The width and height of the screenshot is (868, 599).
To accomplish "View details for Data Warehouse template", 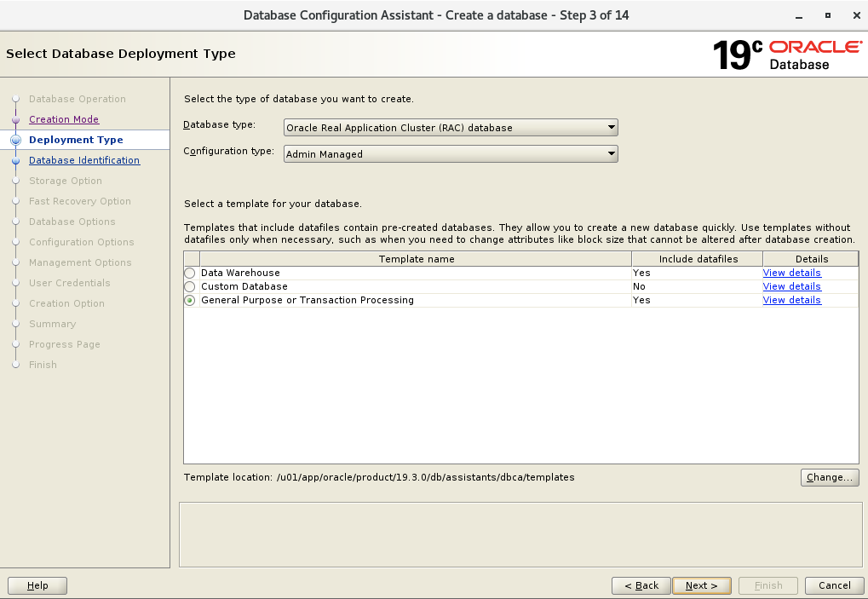I will pos(791,273).
